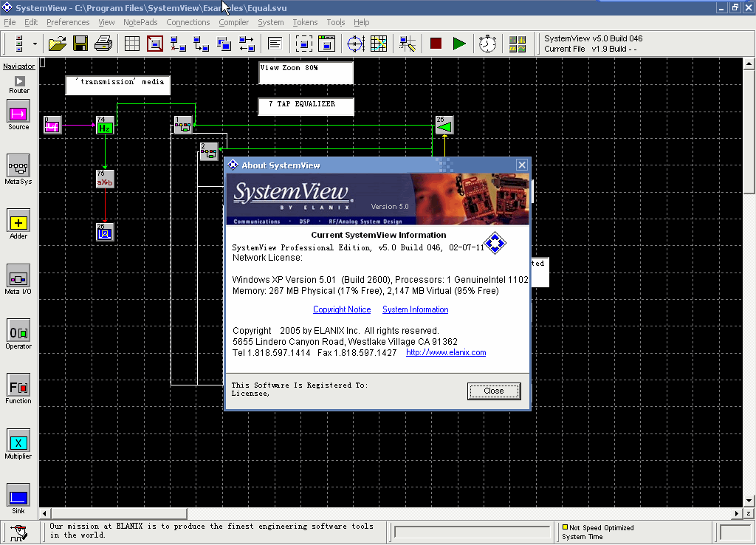Select the Router icon in Navigator
Image resolution: width=756 pixels, height=545 pixels.
pos(19,81)
